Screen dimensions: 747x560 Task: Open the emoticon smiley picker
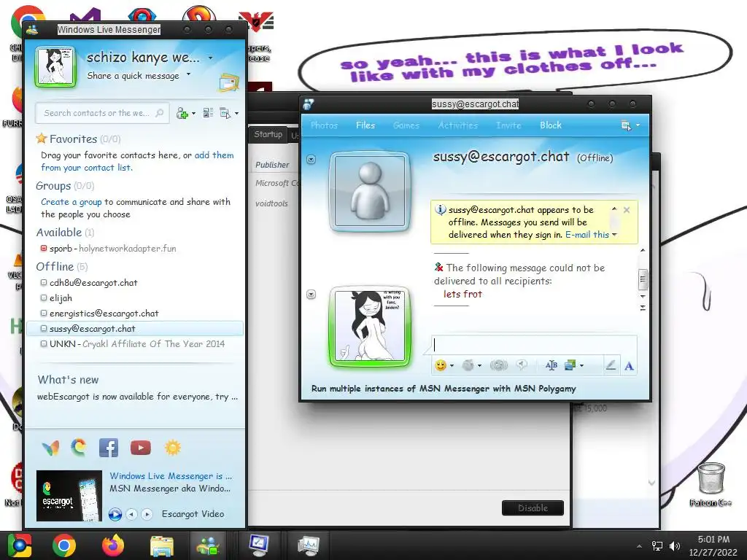[x=441, y=365]
